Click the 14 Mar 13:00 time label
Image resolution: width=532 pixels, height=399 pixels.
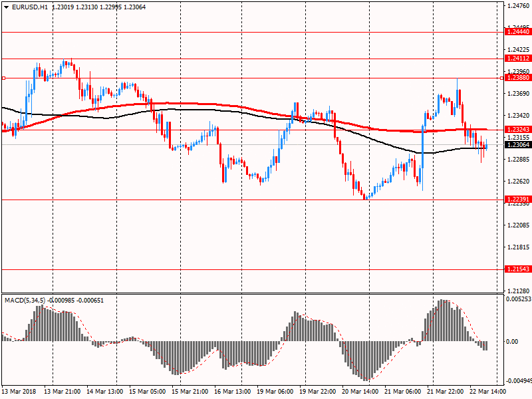pyautogui.click(x=105, y=392)
